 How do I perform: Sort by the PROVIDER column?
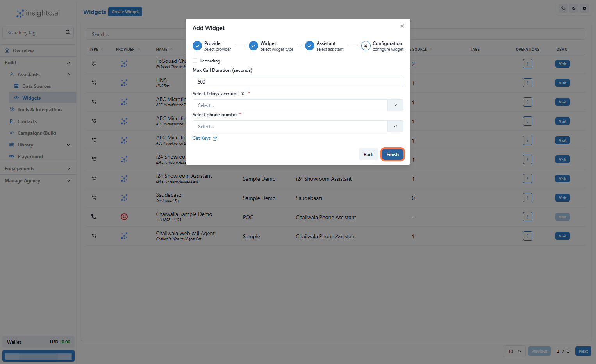(128, 50)
